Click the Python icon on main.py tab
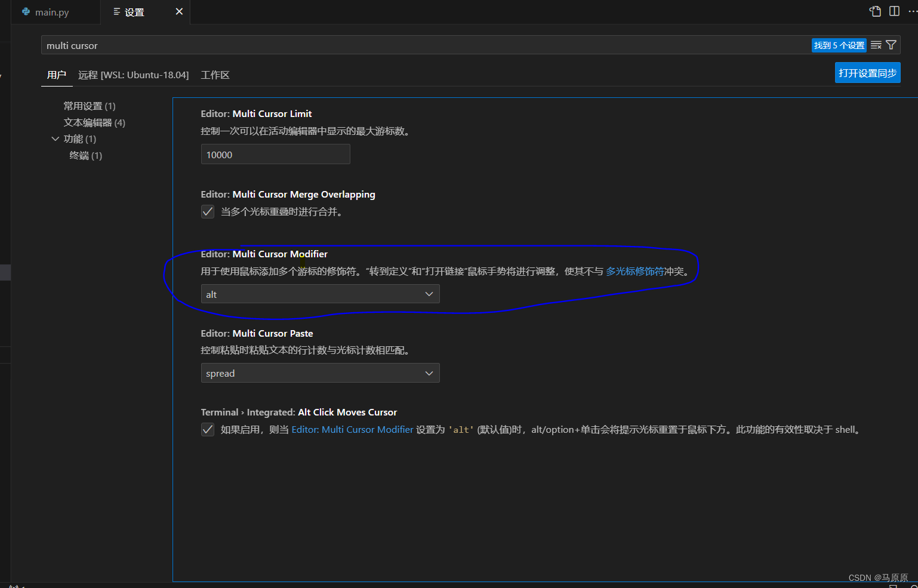Screen dimensions: 918x588 (x=24, y=11)
